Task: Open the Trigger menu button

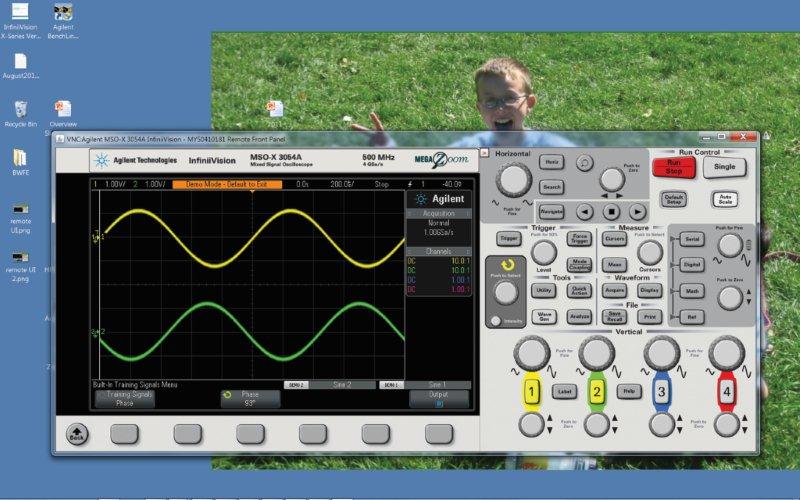Action: [x=509, y=238]
